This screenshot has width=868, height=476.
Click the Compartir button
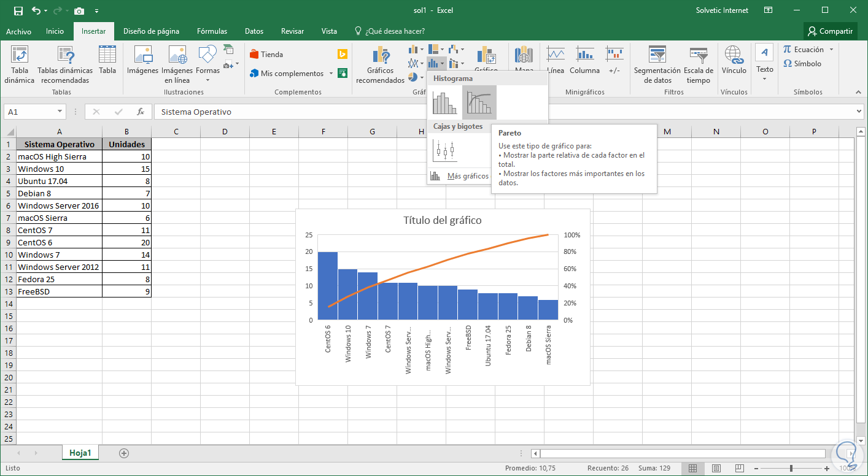pos(830,31)
